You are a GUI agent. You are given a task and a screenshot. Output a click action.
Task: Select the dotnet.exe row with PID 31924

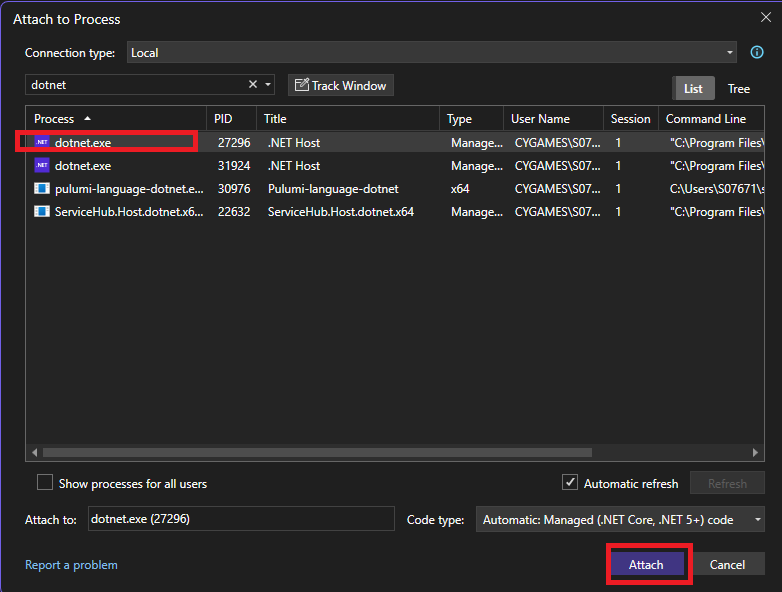tap(395, 166)
